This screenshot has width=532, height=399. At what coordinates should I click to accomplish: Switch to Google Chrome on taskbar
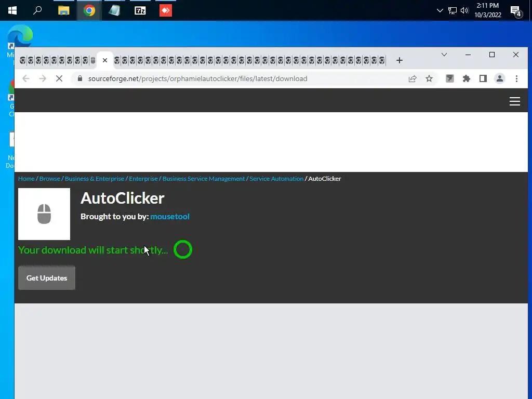click(x=89, y=10)
